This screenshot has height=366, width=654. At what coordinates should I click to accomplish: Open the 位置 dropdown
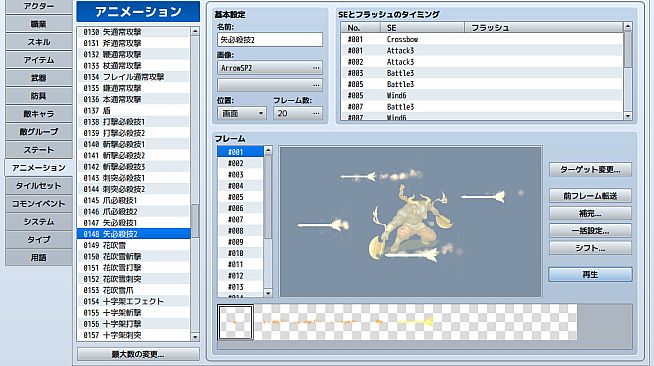(x=242, y=113)
